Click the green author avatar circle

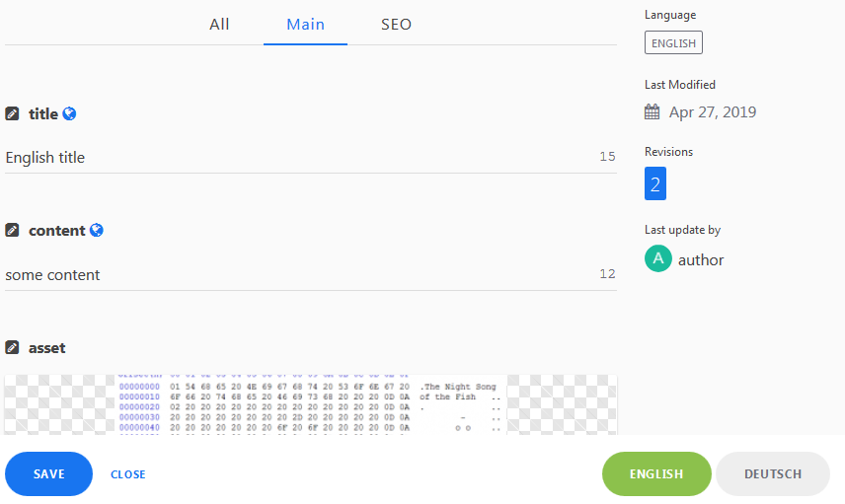tap(658, 258)
